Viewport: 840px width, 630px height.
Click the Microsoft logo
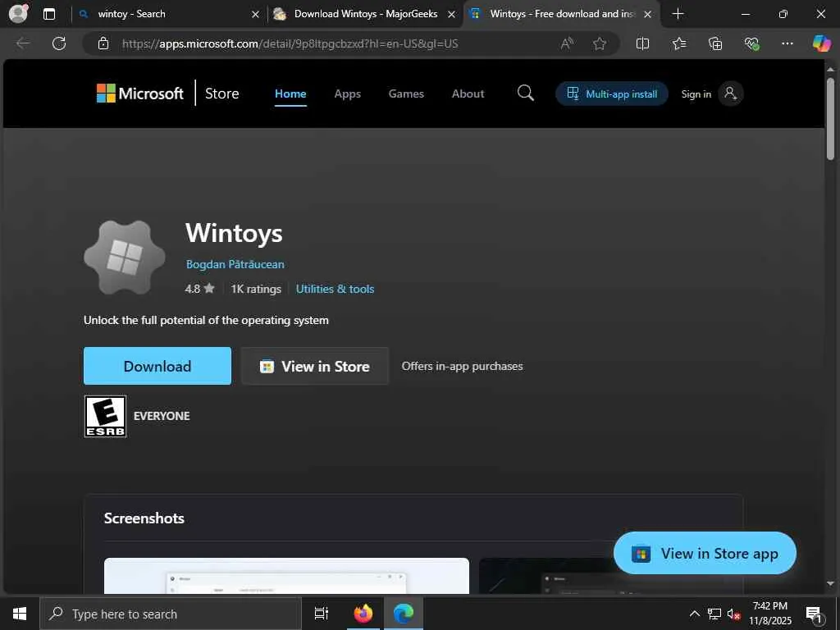pyautogui.click(x=139, y=94)
